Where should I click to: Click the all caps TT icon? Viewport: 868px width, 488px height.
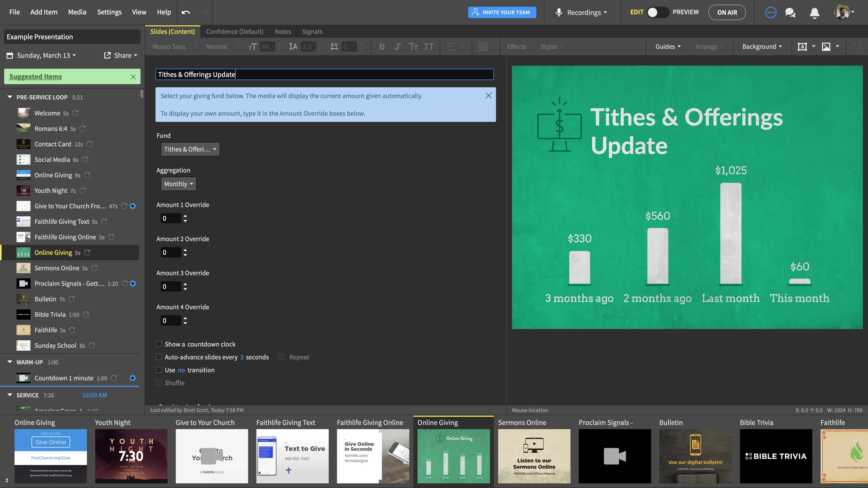(429, 46)
